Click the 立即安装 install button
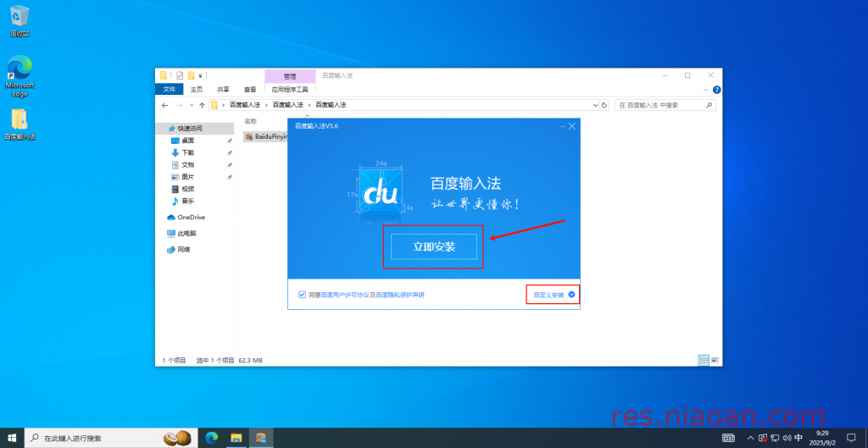This screenshot has height=448, width=868. click(433, 246)
